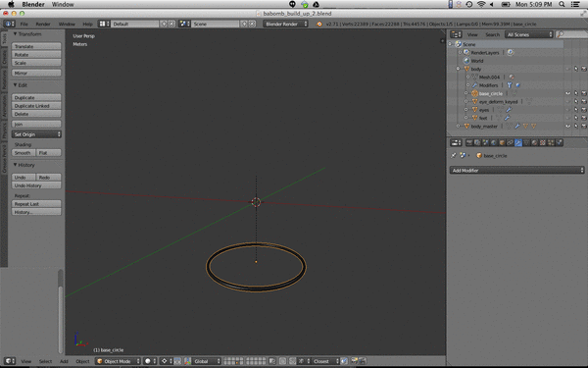This screenshot has height=368, width=588.
Task: Click the Blender logo icon in info header
Action: [x=319, y=24]
